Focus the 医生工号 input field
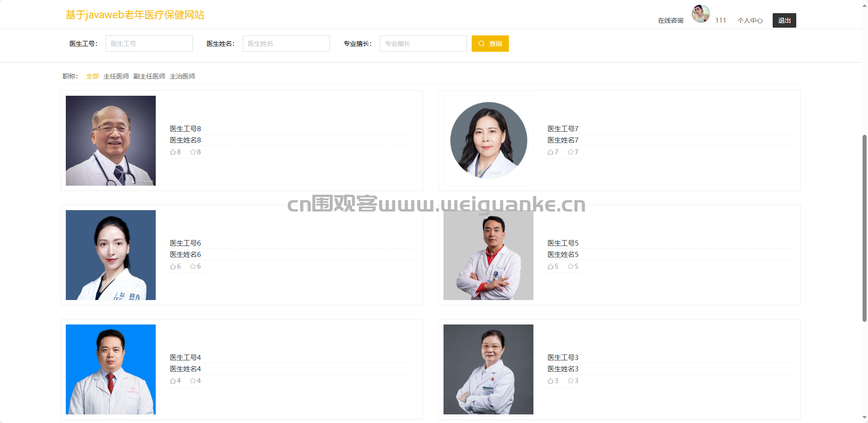The image size is (868, 423). pos(149,44)
